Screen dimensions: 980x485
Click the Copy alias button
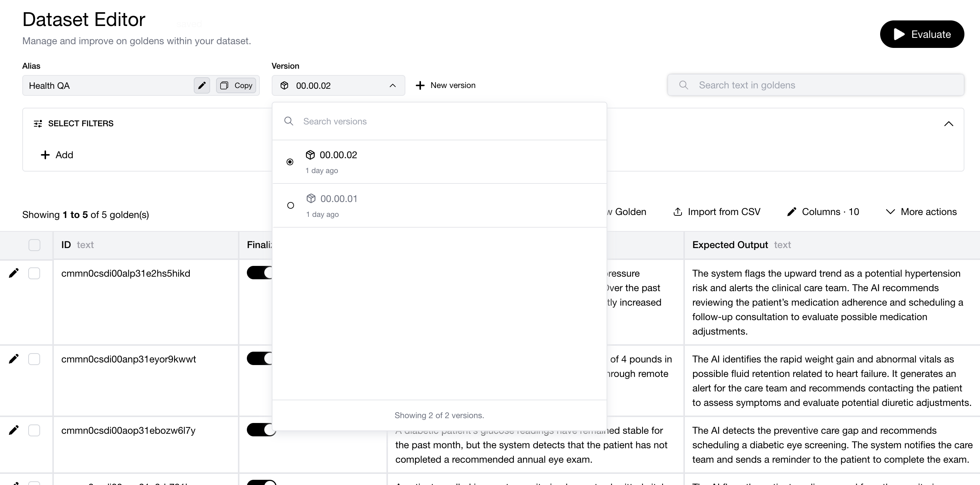click(236, 85)
